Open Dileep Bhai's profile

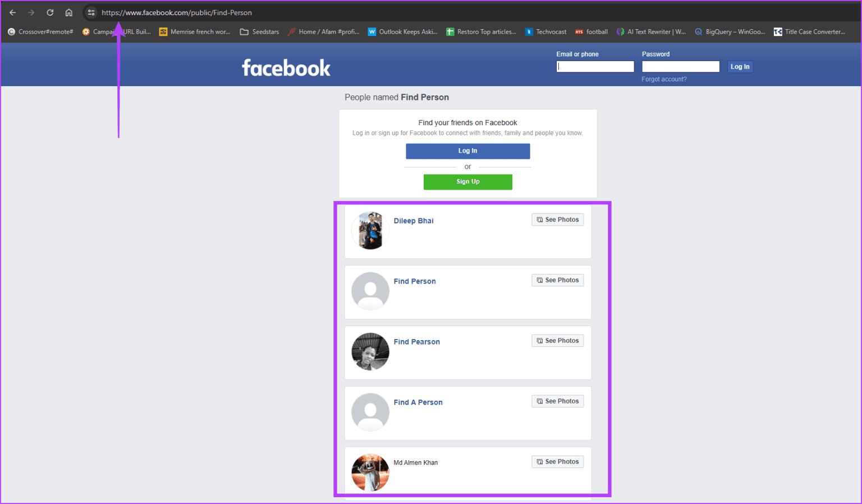414,221
